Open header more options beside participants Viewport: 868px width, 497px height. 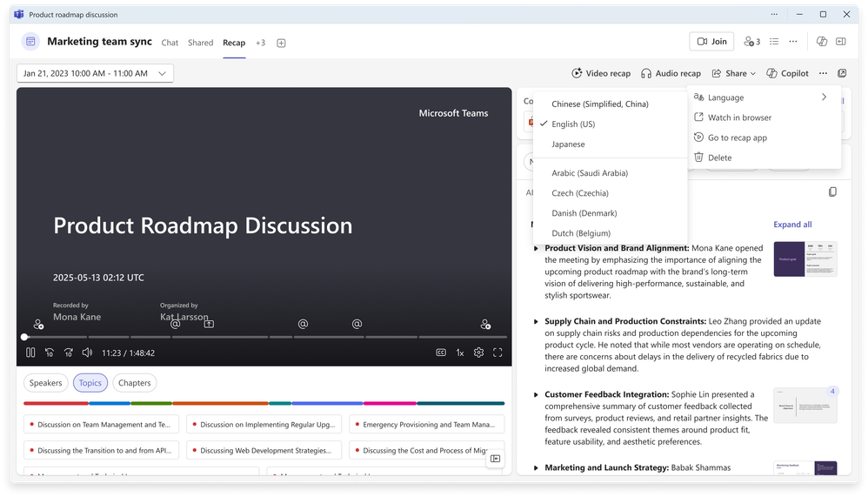pos(792,42)
